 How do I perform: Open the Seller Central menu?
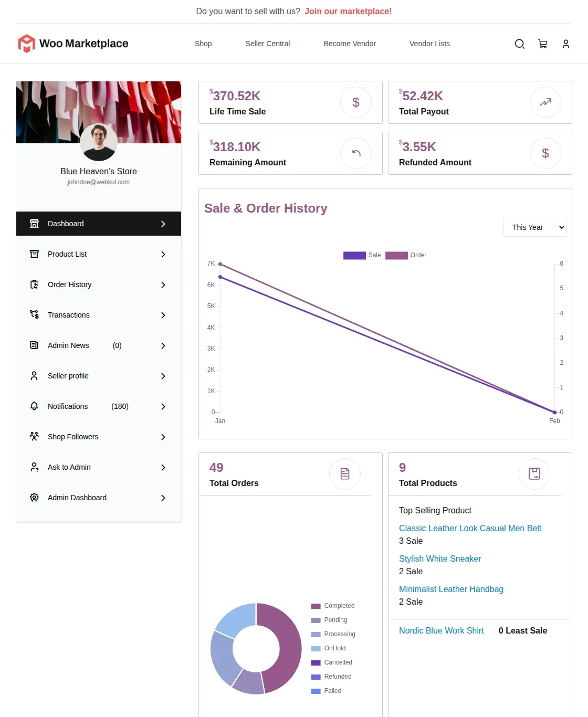268,44
